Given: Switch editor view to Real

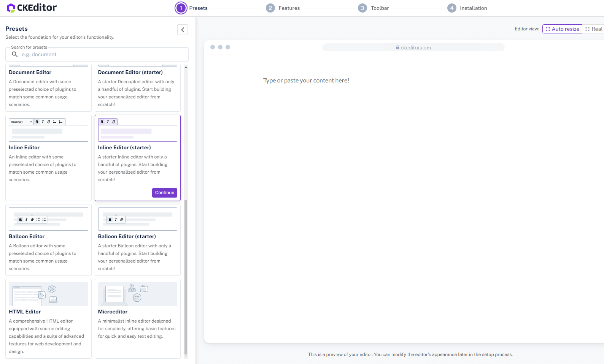Looking at the screenshot, I should [594, 29].
